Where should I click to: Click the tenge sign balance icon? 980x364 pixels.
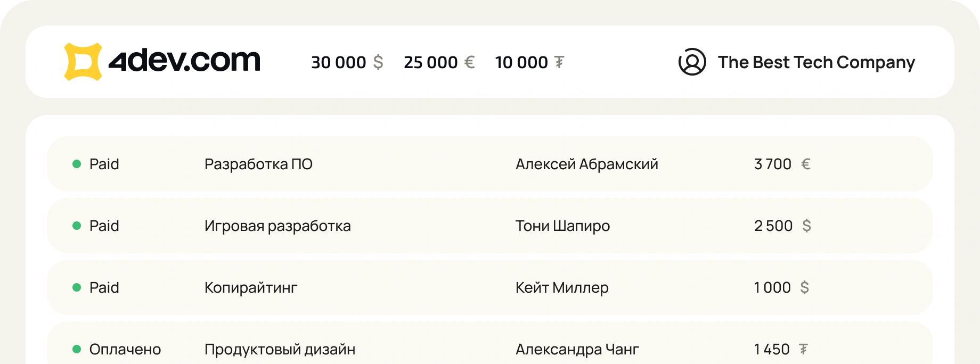(559, 62)
